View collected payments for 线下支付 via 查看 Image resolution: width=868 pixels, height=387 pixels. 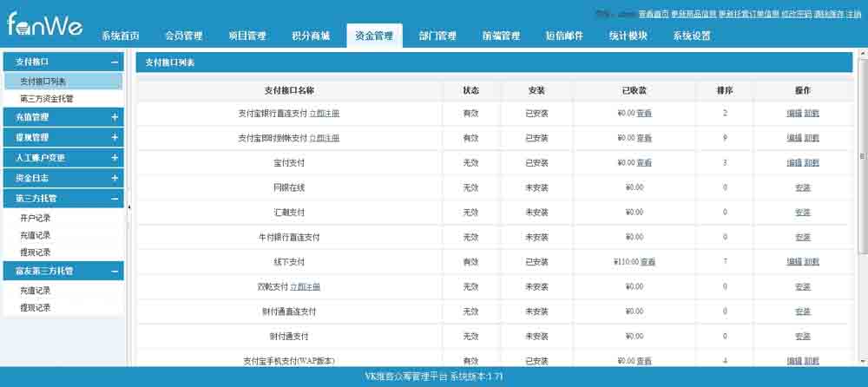click(x=648, y=261)
